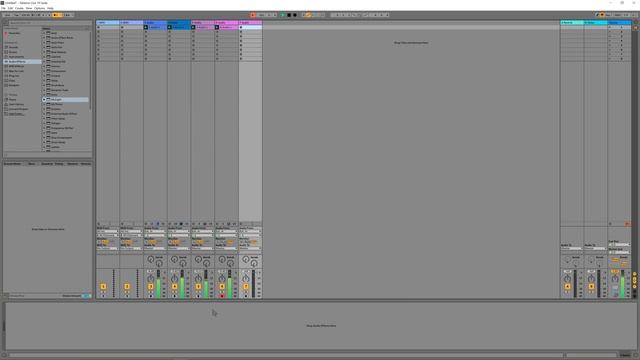
Task: Select the 7 Audio track header
Action: click(x=251, y=22)
